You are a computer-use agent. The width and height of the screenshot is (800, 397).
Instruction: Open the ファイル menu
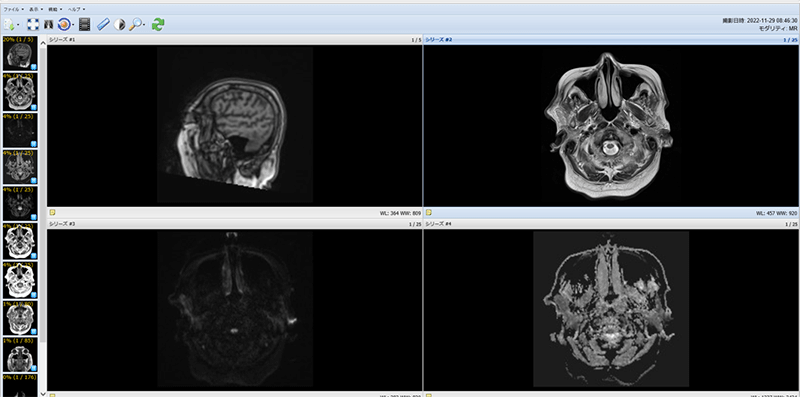tap(14, 9)
